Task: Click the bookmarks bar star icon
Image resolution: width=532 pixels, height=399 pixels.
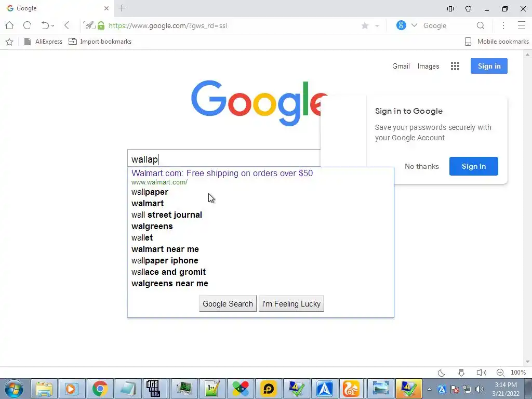Action: point(9,42)
